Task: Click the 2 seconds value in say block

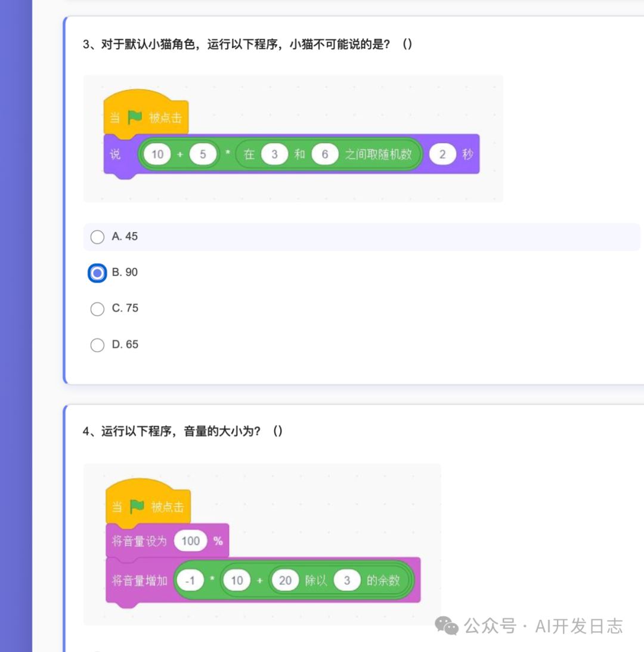Action: pyautogui.click(x=442, y=154)
